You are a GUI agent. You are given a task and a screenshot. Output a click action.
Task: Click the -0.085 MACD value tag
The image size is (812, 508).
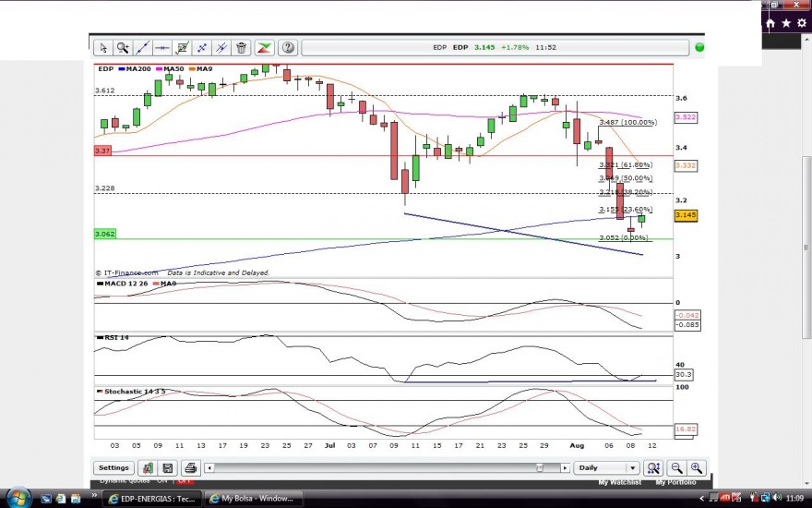click(687, 325)
